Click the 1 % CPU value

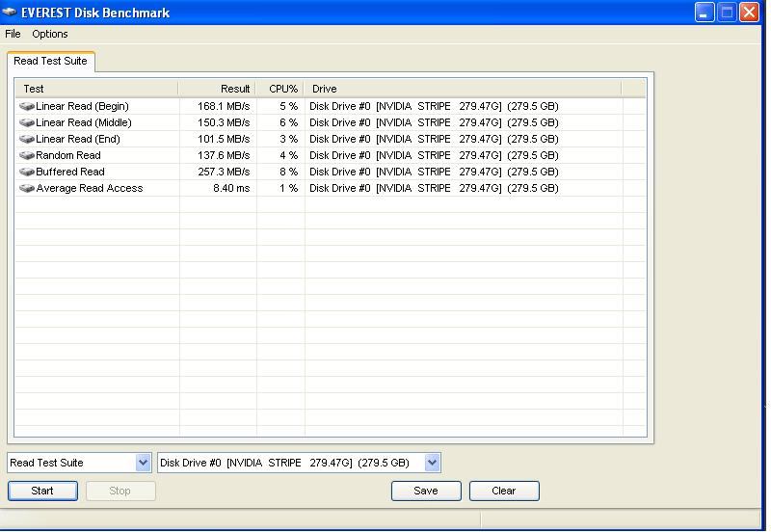point(288,188)
